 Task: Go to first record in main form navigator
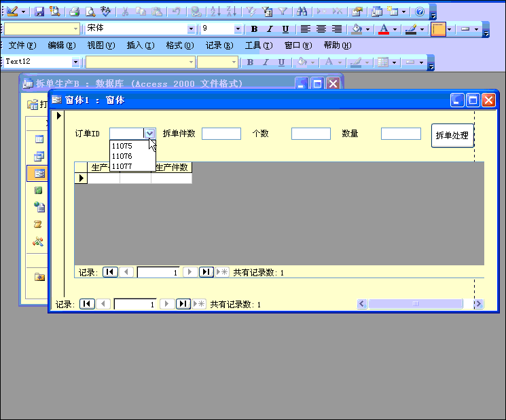click(87, 304)
